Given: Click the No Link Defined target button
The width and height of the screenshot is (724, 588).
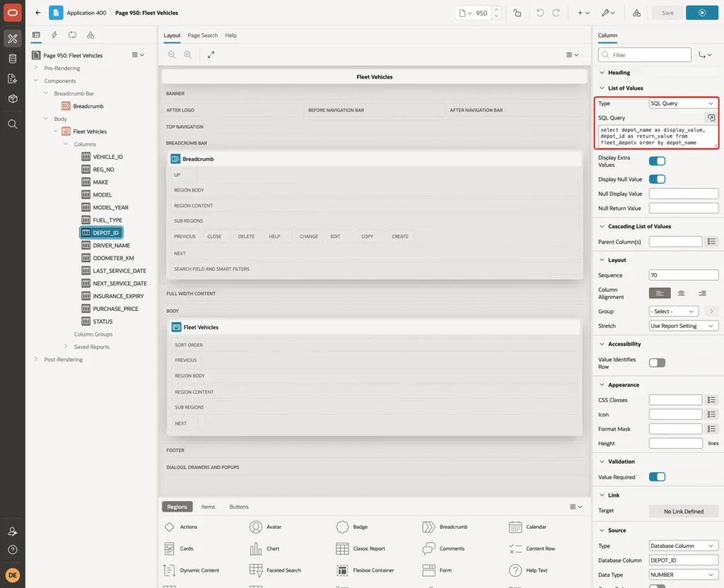Looking at the screenshot, I should (x=684, y=512).
